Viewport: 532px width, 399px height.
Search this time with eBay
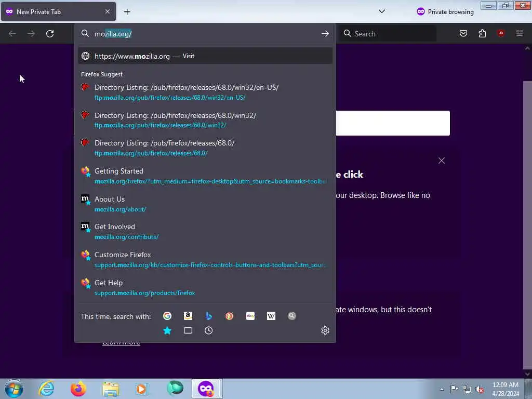[x=250, y=316]
